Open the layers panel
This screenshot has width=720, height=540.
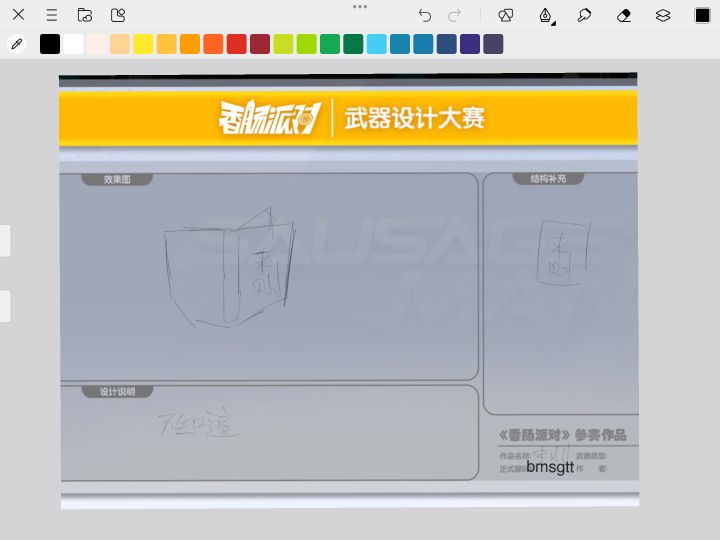coord(663,16)
